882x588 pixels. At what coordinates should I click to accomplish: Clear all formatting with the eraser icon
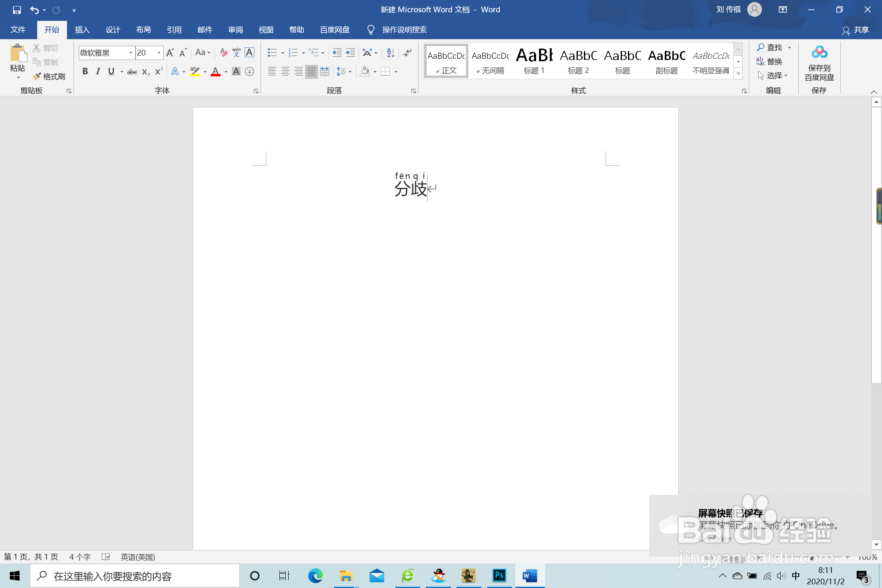coord(223,53)
